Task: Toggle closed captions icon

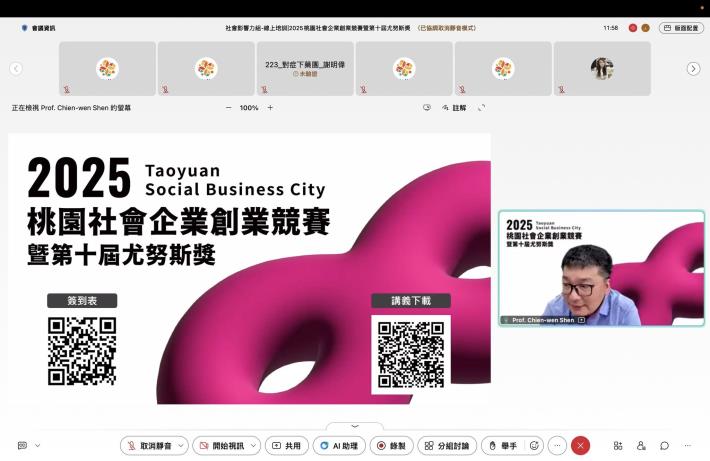Action: click(x=22, y=446)
